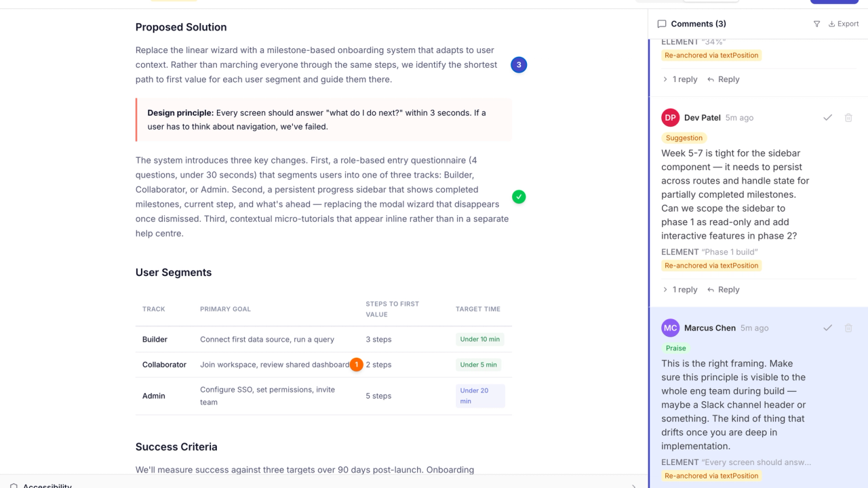Click Marcus Chen's MC avatar
The width and height of the screenshot is (868, 488).
(670, 327)
